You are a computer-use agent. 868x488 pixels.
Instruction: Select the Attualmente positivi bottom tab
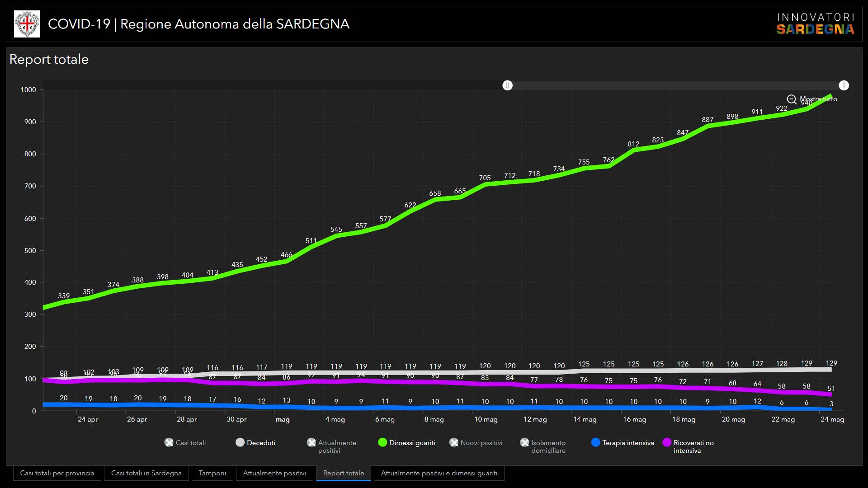pyautogui.click(x=274, y=473)
